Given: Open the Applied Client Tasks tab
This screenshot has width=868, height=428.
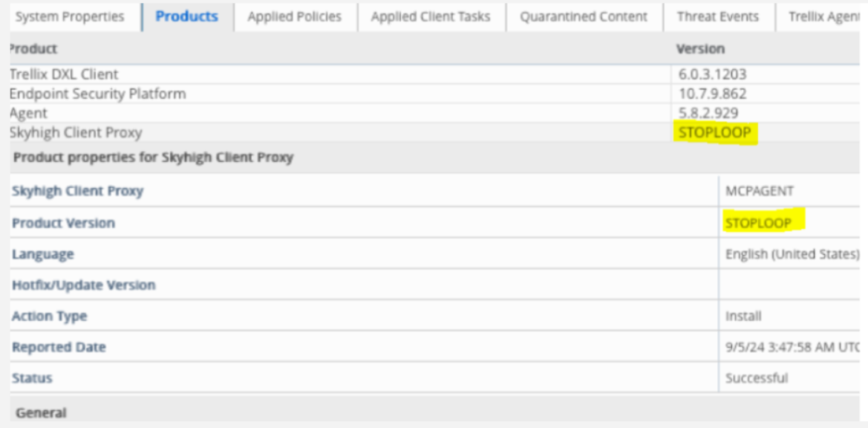Looking at the screenshot, I should [x=431, y=16].
